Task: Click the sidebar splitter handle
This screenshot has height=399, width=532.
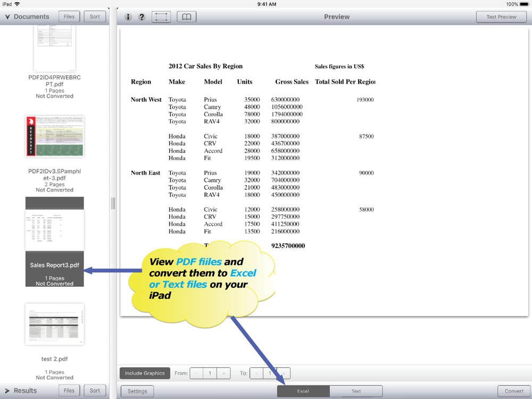Action: coord(113,203)
